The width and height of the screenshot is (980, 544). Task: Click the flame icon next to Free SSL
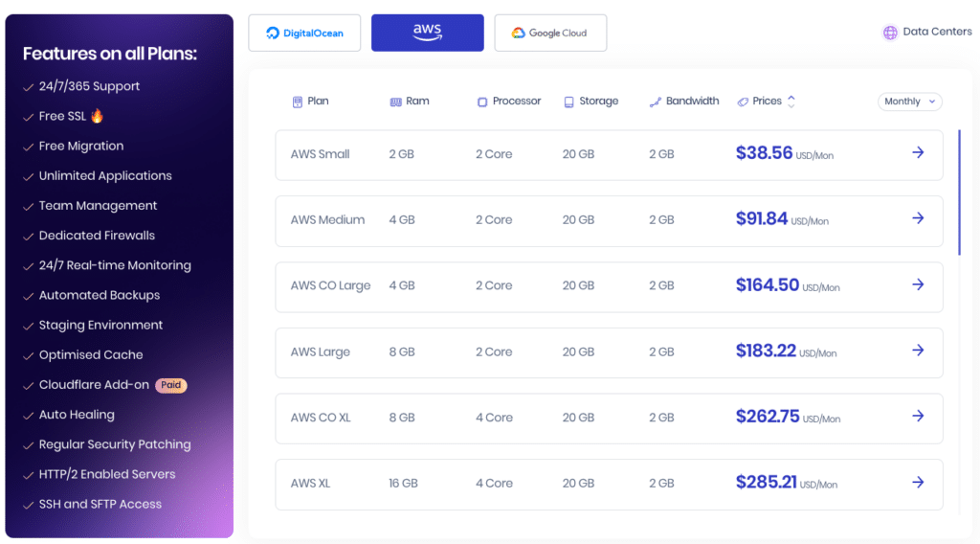point(97,116)
